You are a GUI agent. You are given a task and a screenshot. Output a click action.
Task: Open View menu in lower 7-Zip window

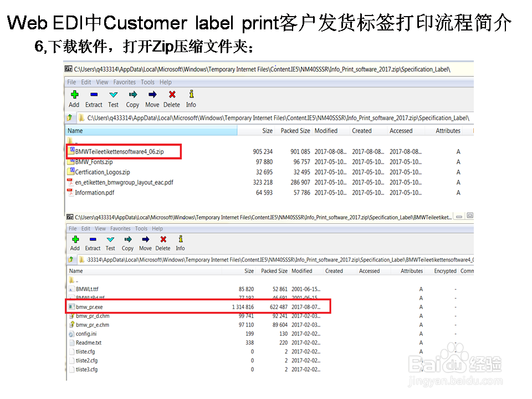[100, 229]
